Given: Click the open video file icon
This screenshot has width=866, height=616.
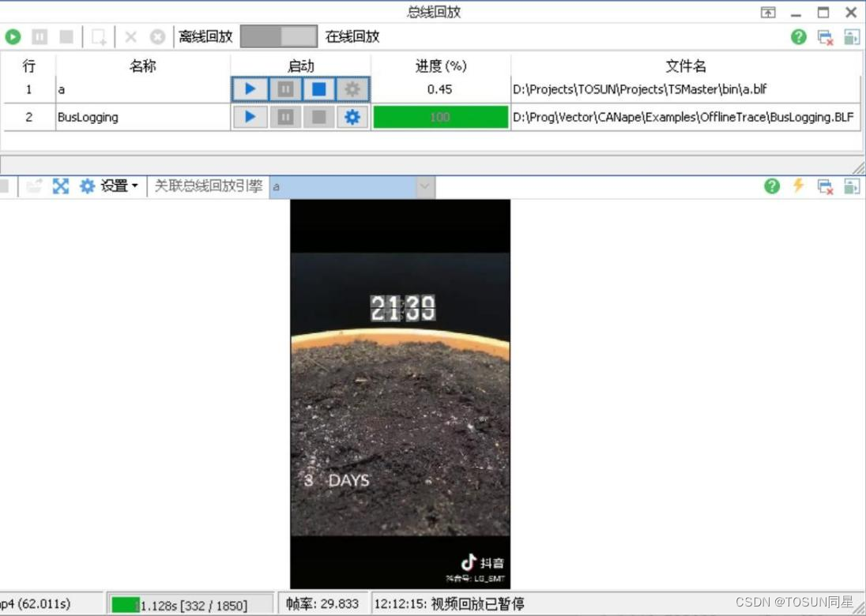Looking at the screenshot, I should (x=34, y=186).
